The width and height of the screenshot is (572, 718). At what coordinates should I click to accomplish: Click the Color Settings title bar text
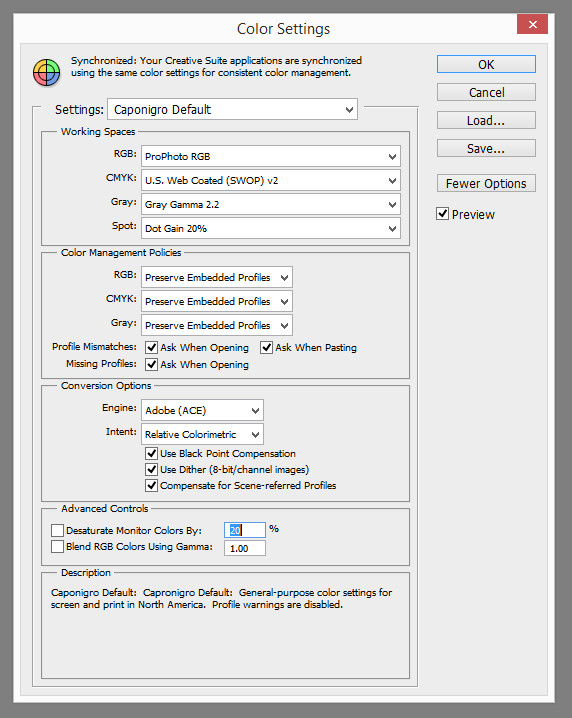pyautogui.click(x=283, y=29)
